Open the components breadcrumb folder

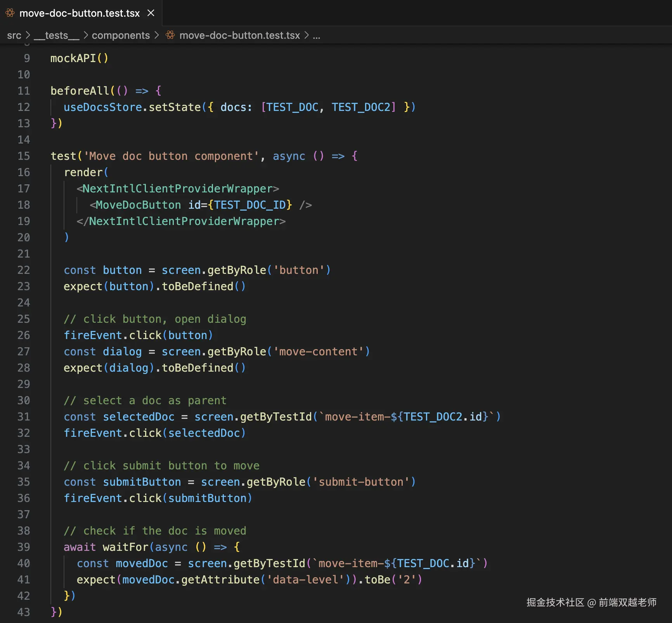point(120,35)
